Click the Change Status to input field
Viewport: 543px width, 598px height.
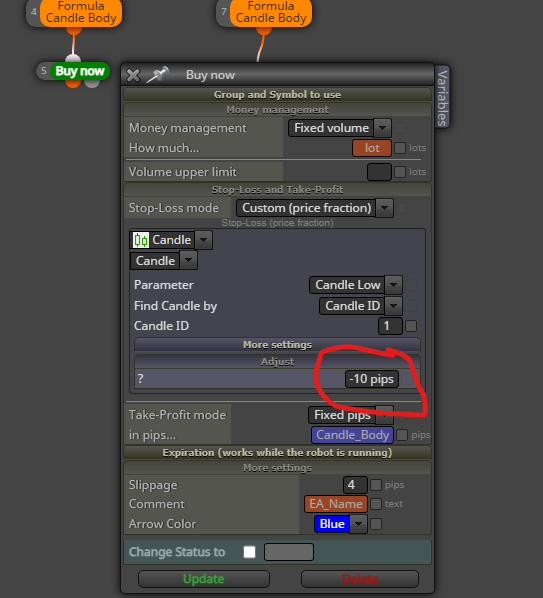click(x=289, y=552)
